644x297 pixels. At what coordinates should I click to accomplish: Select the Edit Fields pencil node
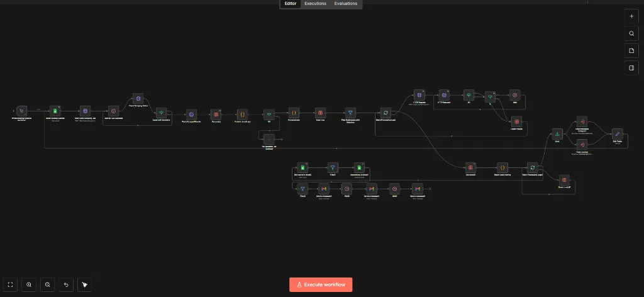(x=618, y=134)
